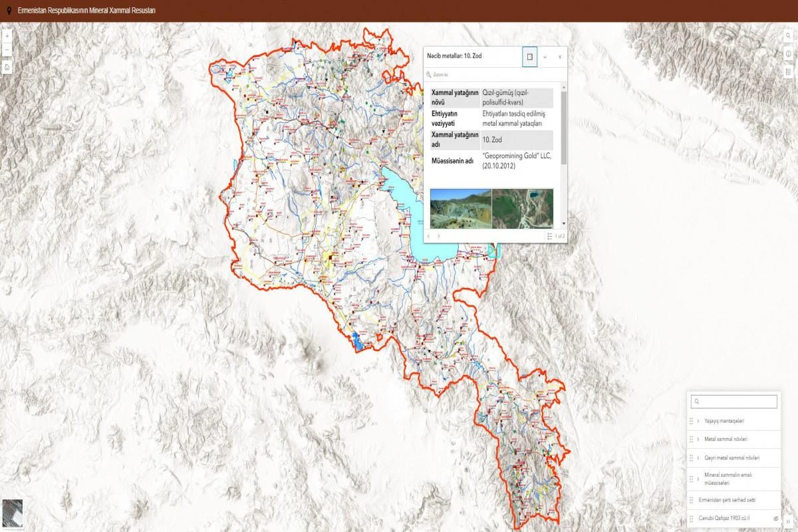798x532 pixels.
Task: Expand the Yaşayış məntəqələri layer group
Action: pyautogui.click(x=698, y=421)
